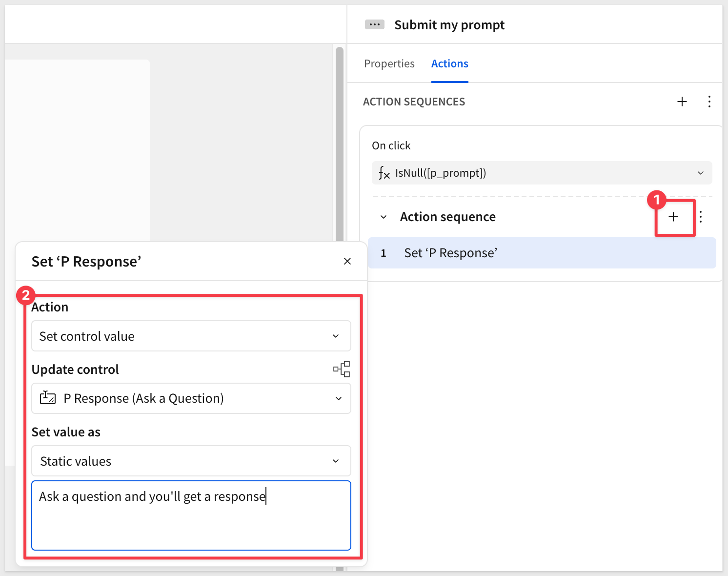Select the Actions tab
The width and height of the screenshot is (728, 576).
(x=449, y=64)
